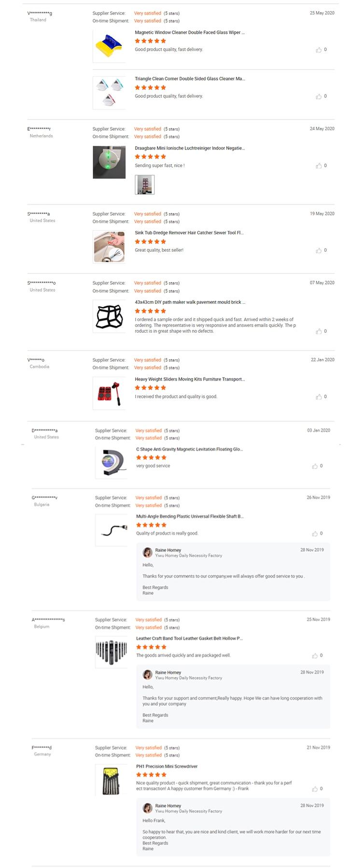Open the leather punch tool set thumbnail
The image size is (362, 868).
click(x=111, y=651)
